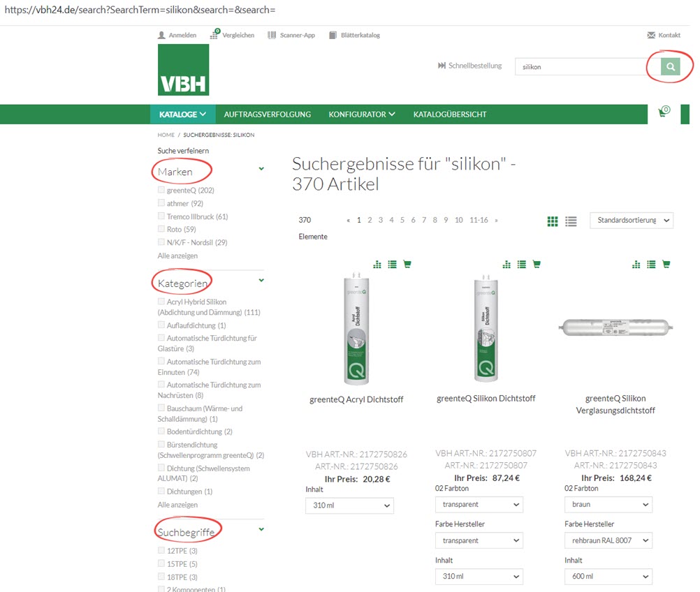Click the Scanner-App barcode icon
700x592 pixels.
(x=272, y=35)
